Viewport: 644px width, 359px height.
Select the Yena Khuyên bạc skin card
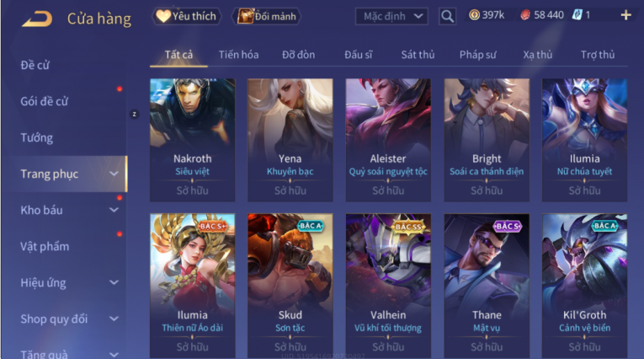(x=290, y=140)
